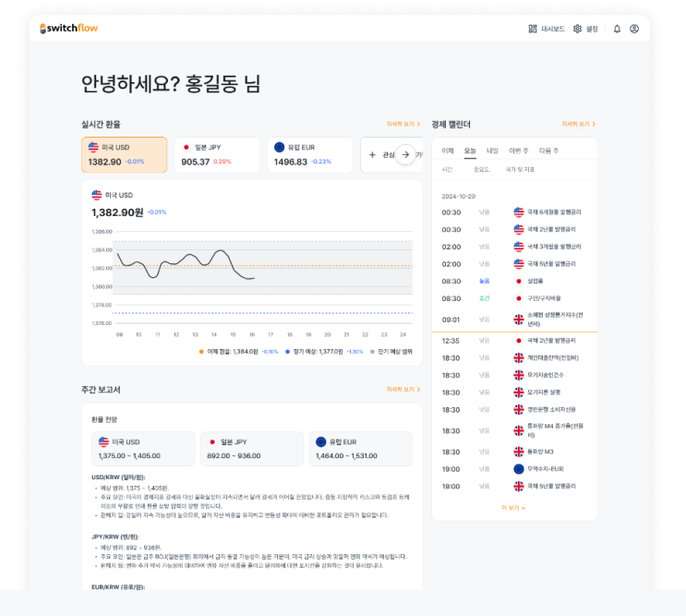Screen dimensions: 686x616
Task: Open 설정 via the gear icon
Action: [577, 29]
